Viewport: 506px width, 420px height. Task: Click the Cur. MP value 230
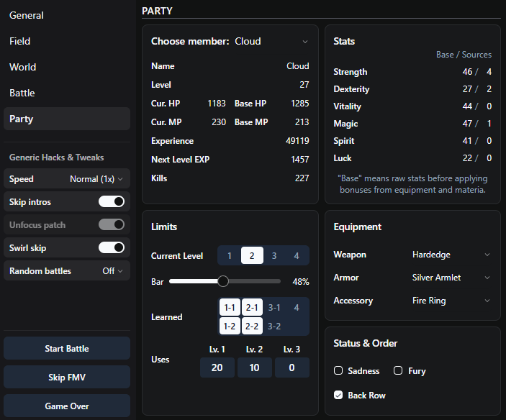point(219,122)
